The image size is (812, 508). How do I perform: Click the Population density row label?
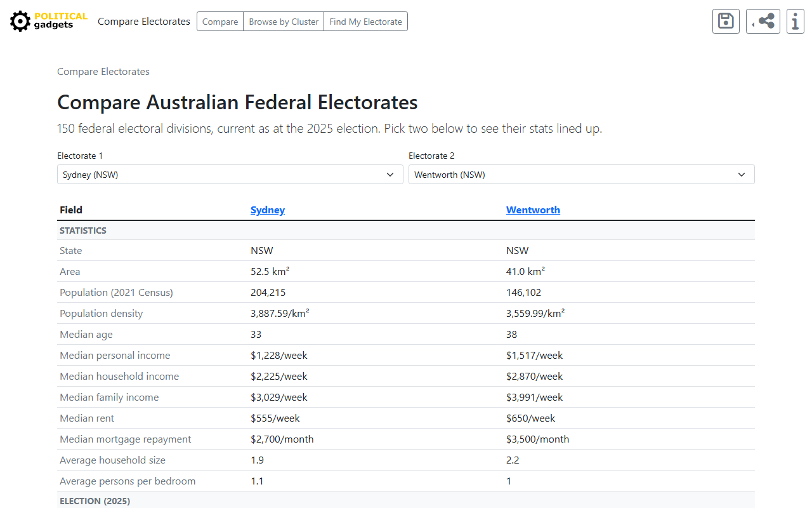point(101,314)
